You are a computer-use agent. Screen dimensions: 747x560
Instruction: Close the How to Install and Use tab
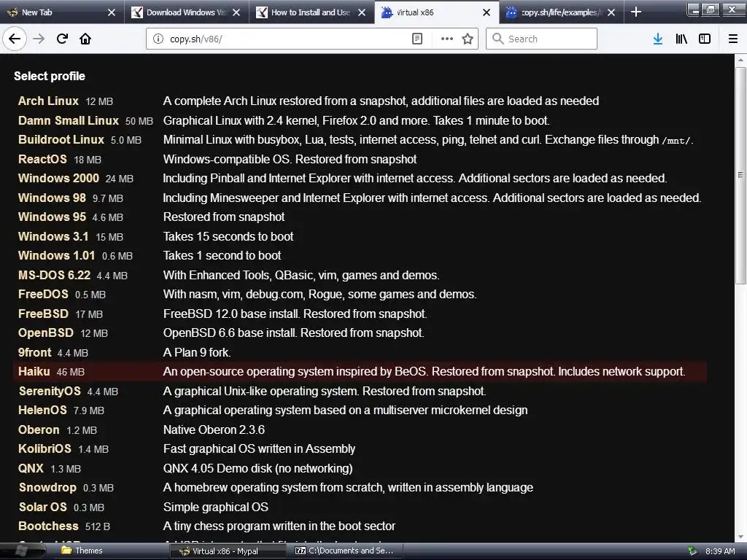point(362,12)
